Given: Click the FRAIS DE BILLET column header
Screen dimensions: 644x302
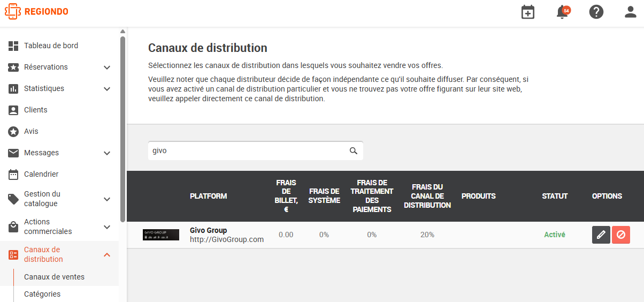Looking at the screenshot, I should pyautogui.click(x=286, y=197).
